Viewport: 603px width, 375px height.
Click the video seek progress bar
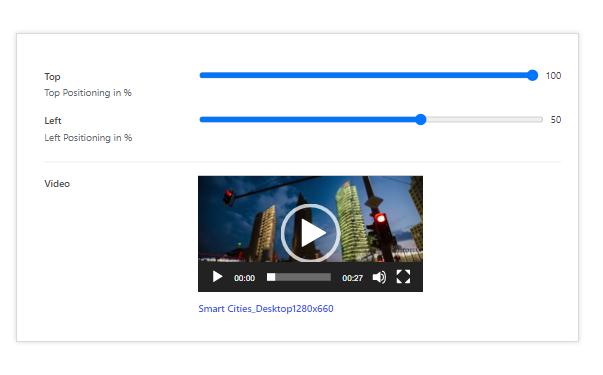(299, 277)
